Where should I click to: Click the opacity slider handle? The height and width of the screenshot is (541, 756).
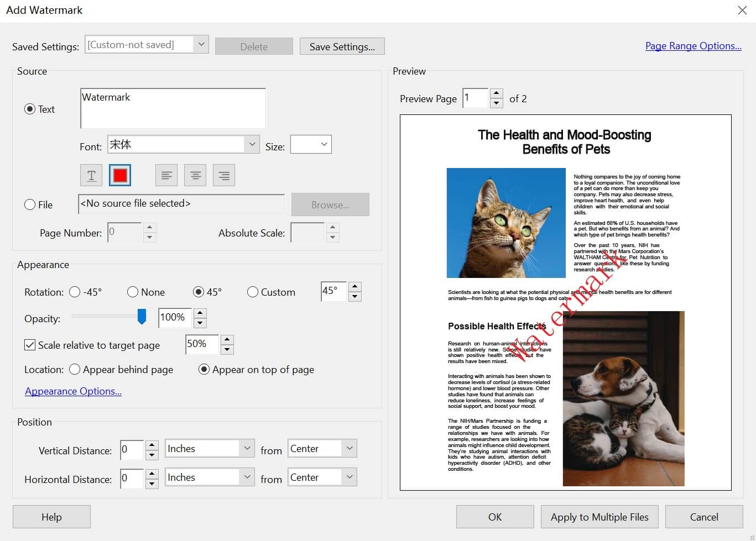tap(142, 317)
